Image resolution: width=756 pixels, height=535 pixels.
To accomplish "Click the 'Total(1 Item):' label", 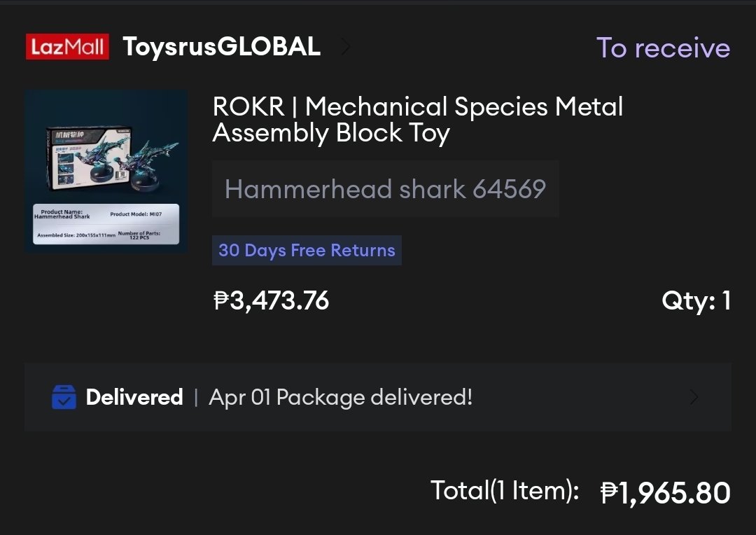I will coord(504,491).
